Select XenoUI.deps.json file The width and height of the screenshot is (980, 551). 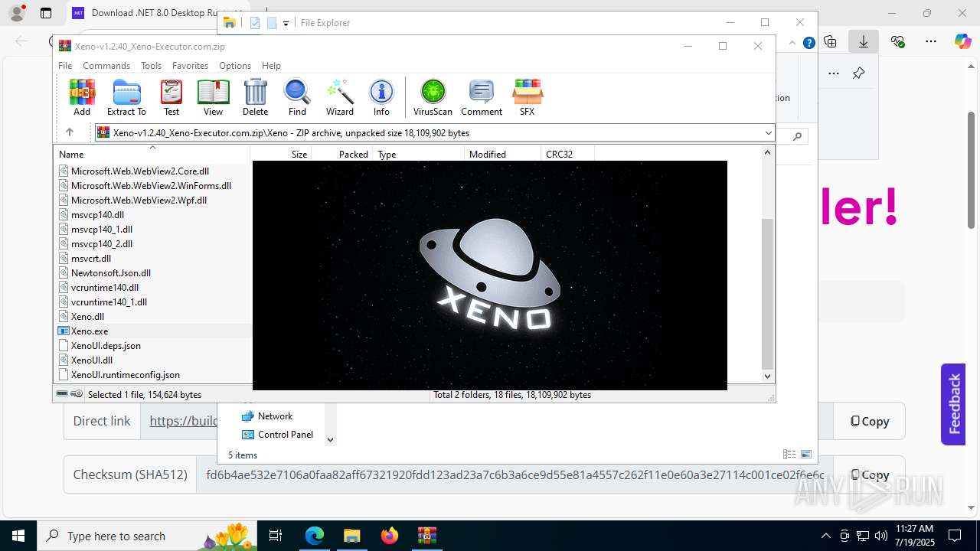(106, 346)
